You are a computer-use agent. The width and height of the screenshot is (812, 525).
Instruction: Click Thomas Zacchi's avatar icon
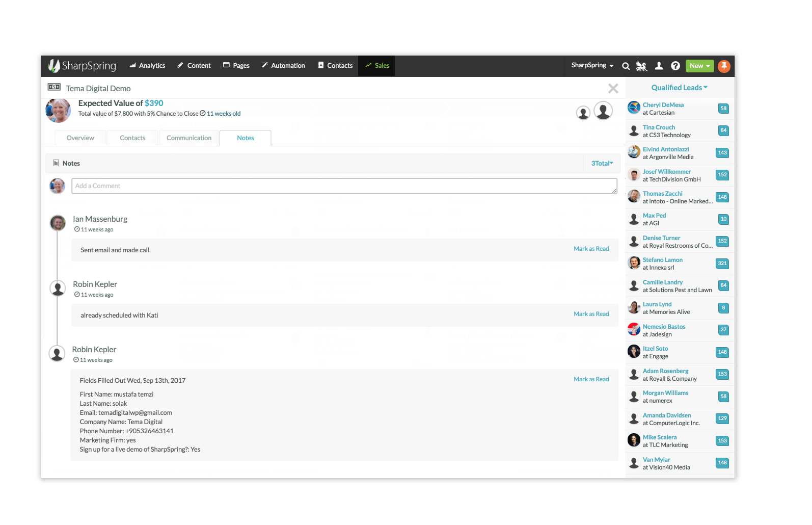click(x=634, y=196)
